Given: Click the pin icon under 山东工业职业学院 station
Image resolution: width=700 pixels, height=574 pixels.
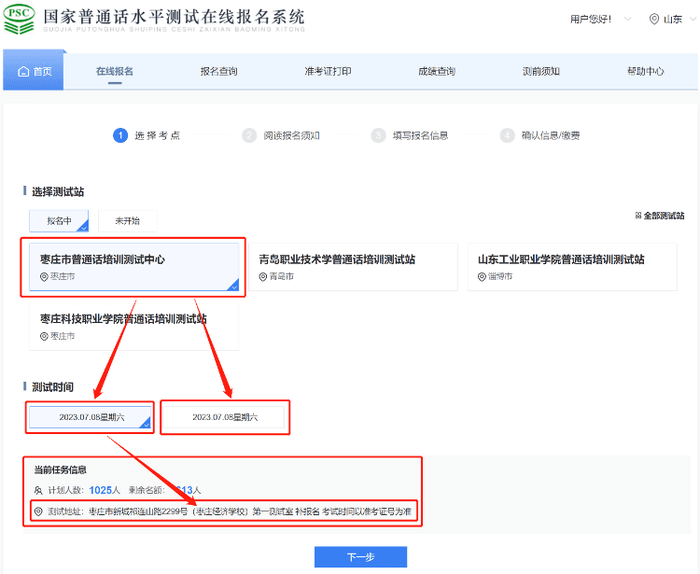Looking at the screenshot, I should coord(483,276).
